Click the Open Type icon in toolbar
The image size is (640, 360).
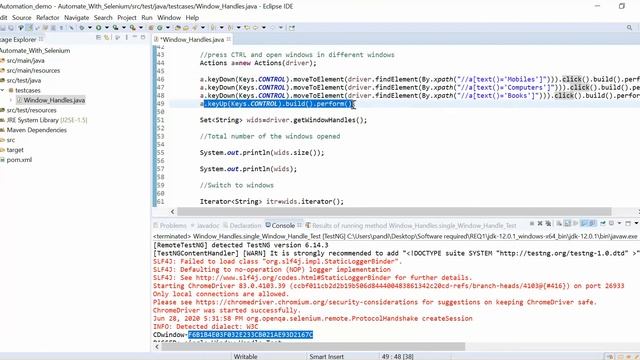pos(177,28)
